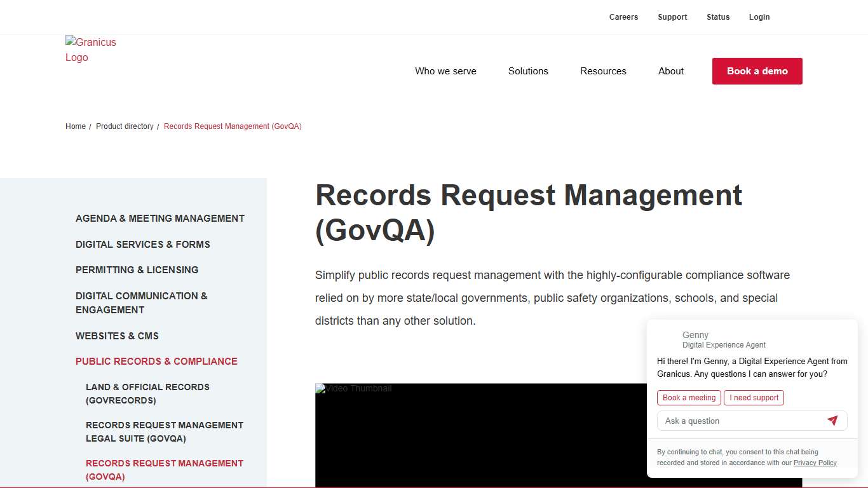The height and width of the screenshot is (488, 868).
Task: Check the Status link
Action: [x=718, y=17]
